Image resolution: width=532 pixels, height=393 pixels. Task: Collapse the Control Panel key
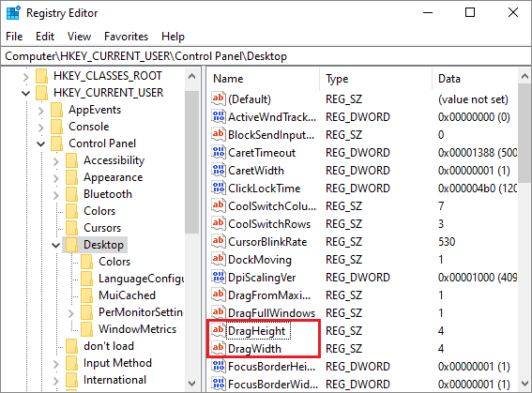40,144
